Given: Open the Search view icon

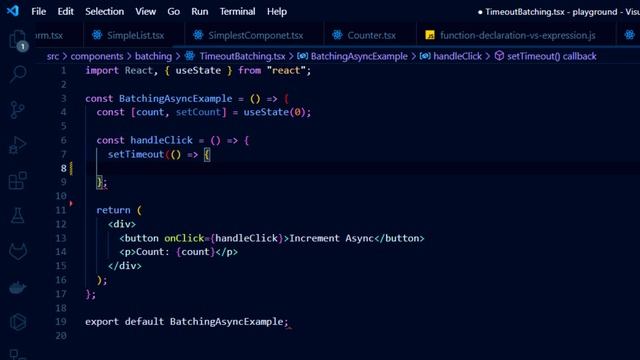Looking at the screenshot, I should 18,74.
